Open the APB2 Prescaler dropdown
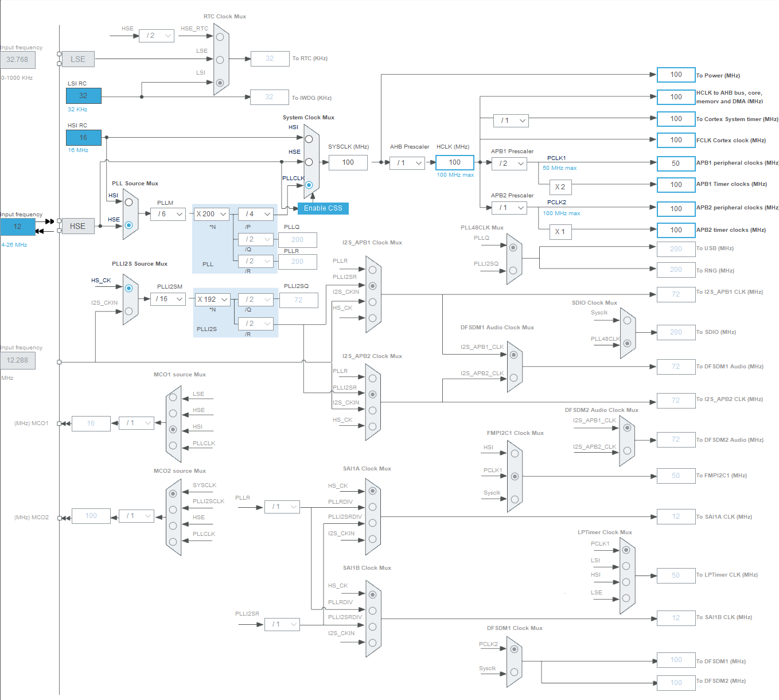 coord(509,208)
